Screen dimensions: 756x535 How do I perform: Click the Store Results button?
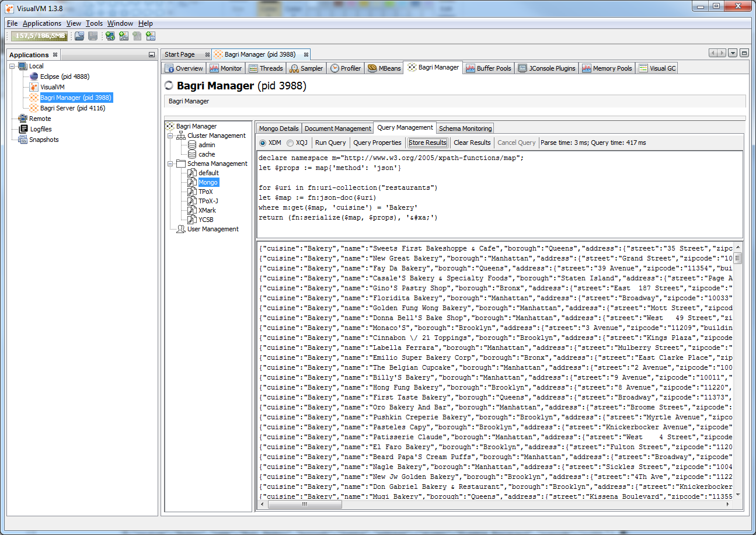click(x=428, y=143)
